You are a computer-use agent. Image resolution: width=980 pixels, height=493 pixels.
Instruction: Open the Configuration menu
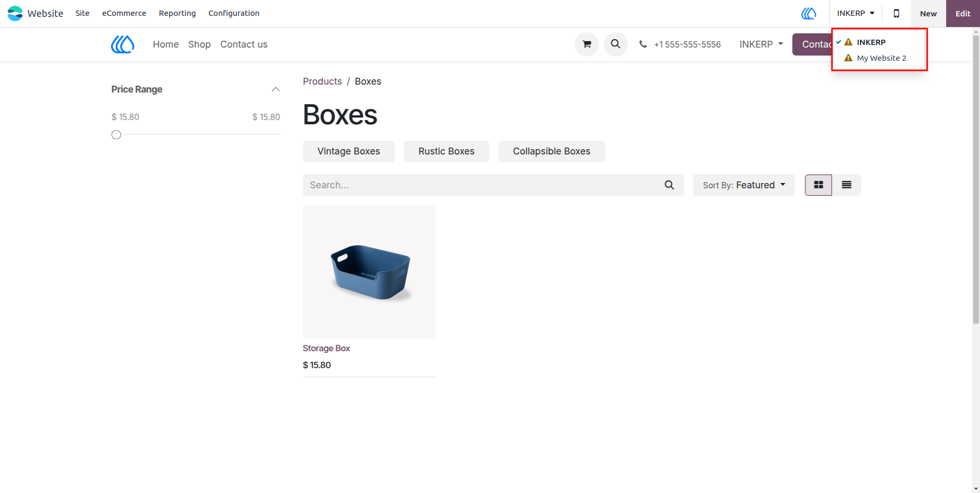(x=234, y=13)
